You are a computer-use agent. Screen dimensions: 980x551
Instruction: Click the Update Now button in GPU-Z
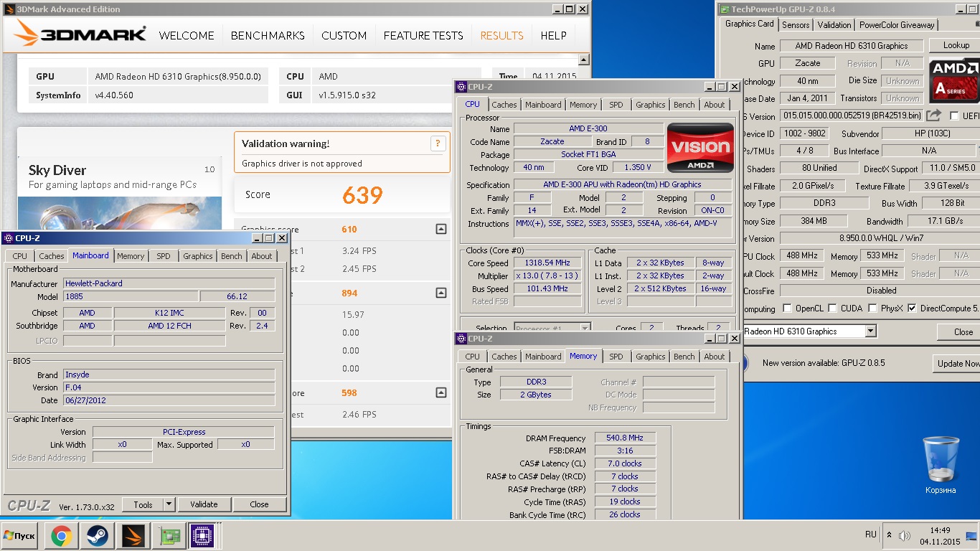pyautogui.click(x=957, y=364)
